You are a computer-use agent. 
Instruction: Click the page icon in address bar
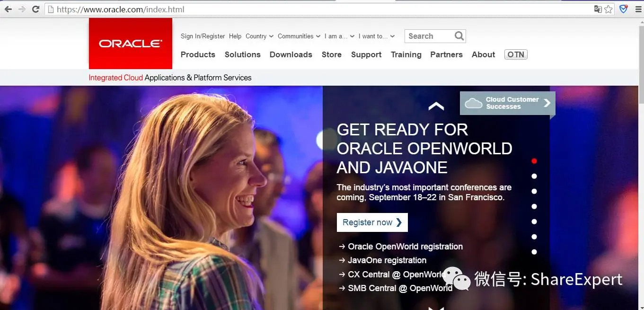click(51, 9)
